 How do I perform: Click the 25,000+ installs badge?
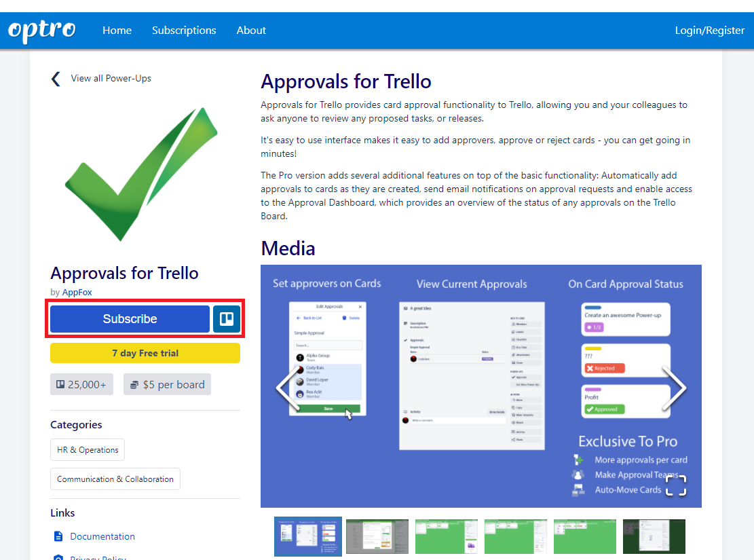[81, 384]
